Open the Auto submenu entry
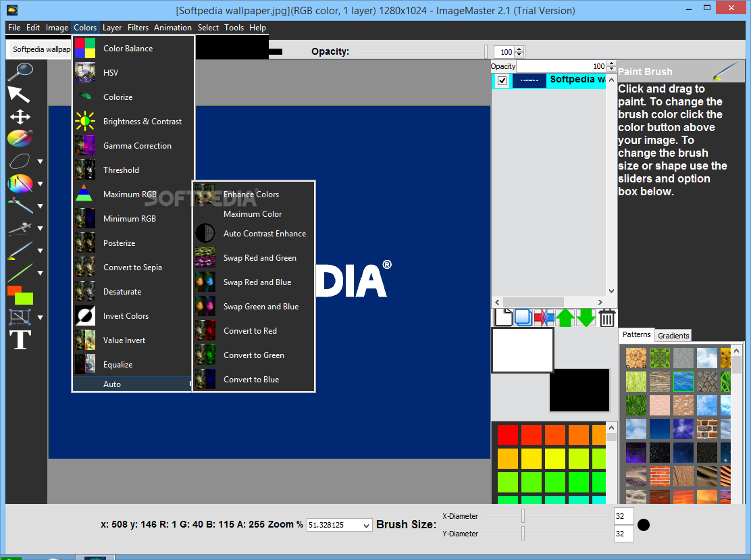751x560 pixels. click(x=132, y=384)
